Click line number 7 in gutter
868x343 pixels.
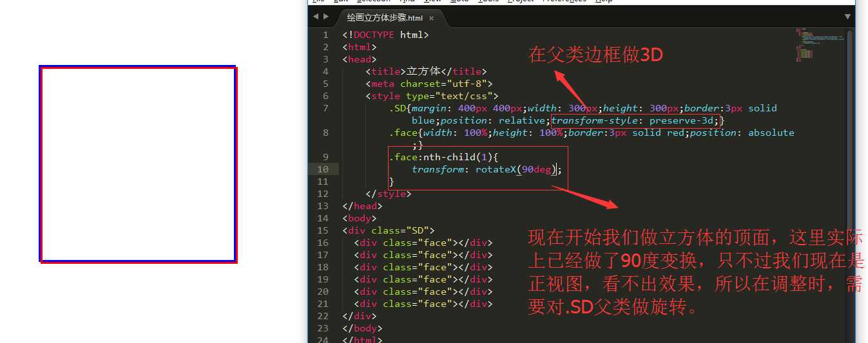tap(325, 108)
